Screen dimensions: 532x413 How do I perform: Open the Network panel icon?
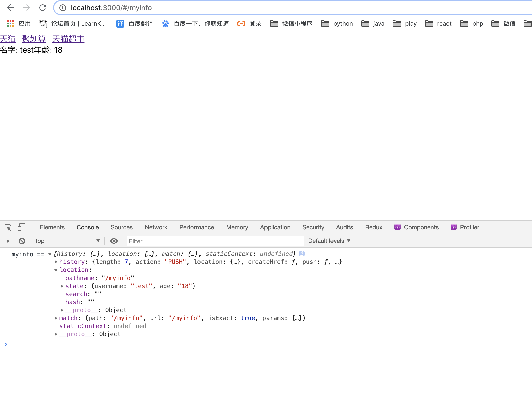click(x=156, y=227)
